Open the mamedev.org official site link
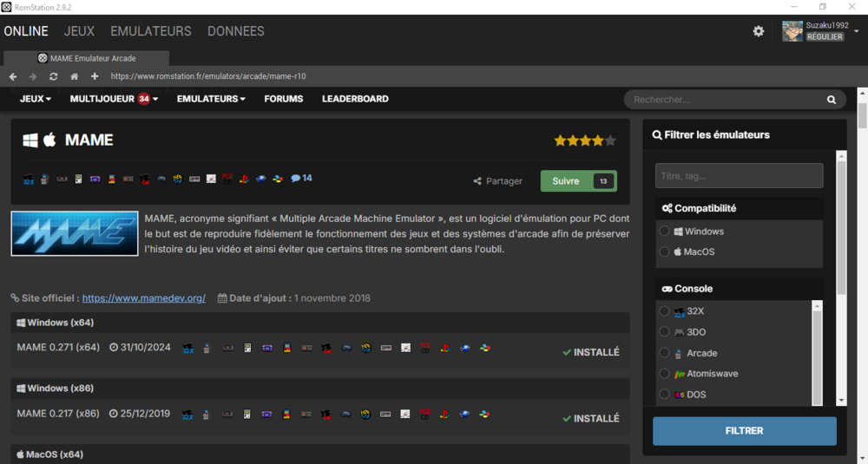The height and width of the screenshot is (464, 868). [144, 298]
